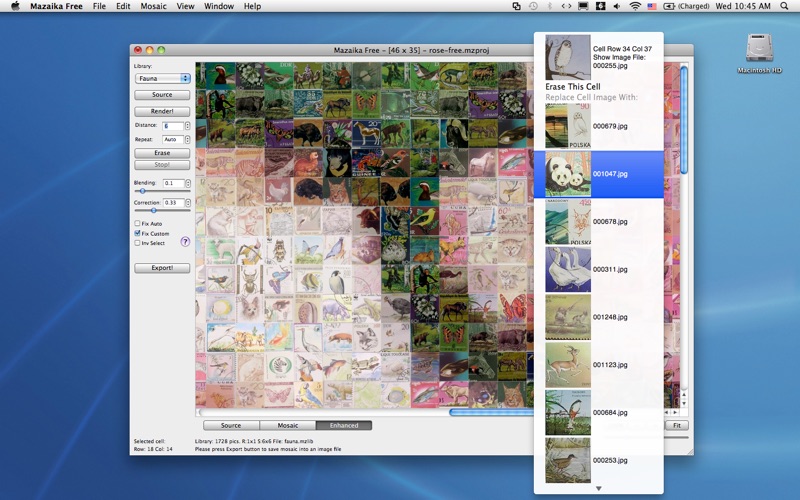Click the Wi-Fi status icon
The image size is (800, 500).
tap(634, 6)
